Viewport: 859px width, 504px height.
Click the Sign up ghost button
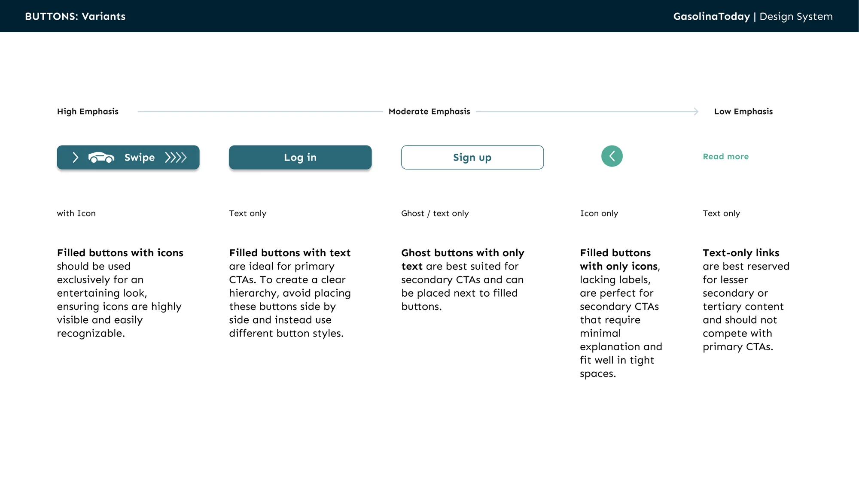pyautogui.click(x=472, y=158)
